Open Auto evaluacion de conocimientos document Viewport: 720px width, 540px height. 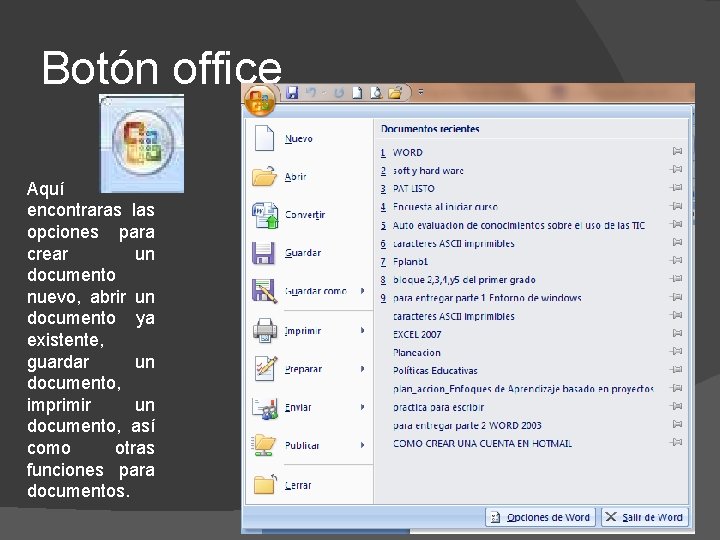[x=519, y=225]
